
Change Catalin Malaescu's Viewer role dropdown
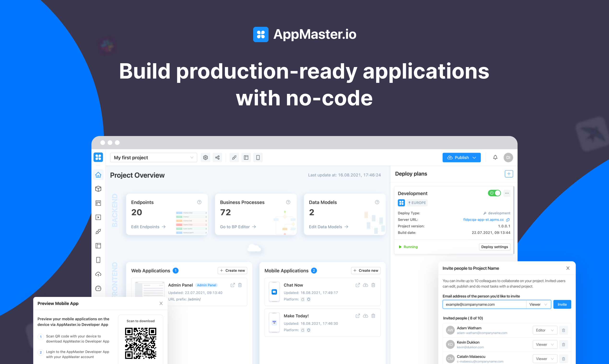click(x=545, y=358)
